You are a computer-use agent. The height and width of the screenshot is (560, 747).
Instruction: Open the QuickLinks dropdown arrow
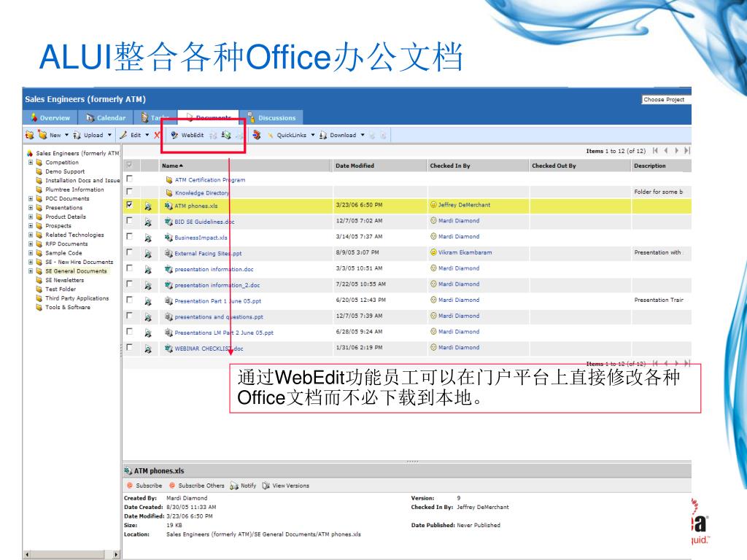(x=313, y=135)
